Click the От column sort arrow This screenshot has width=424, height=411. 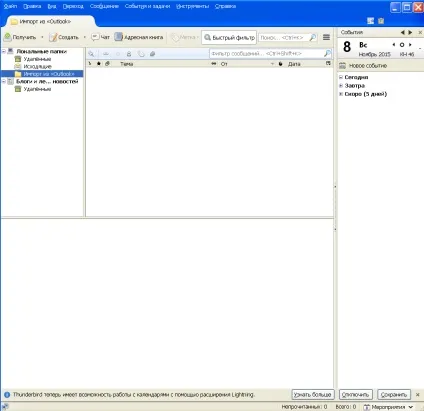(272, 64)
